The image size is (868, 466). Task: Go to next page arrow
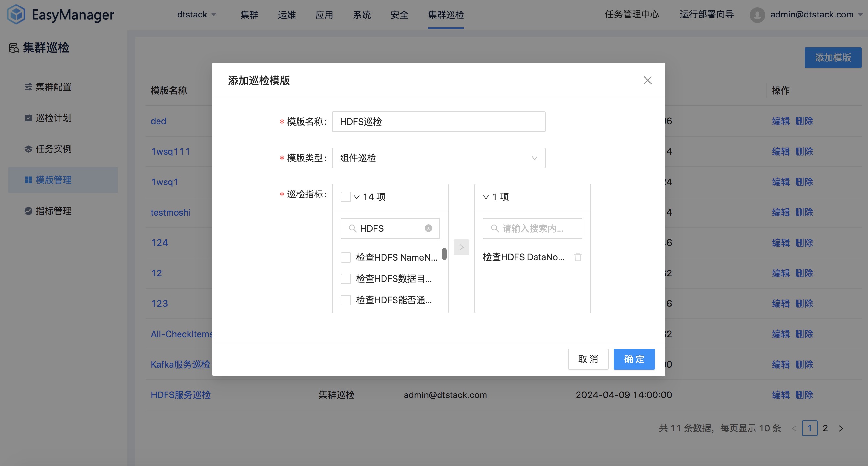[x=841, y=428]
